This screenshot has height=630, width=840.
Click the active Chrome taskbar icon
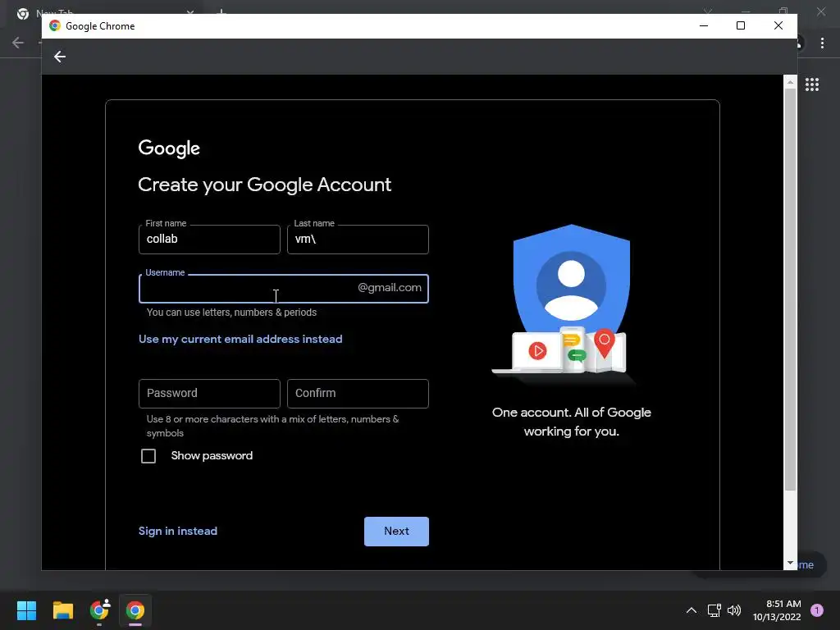135,610
